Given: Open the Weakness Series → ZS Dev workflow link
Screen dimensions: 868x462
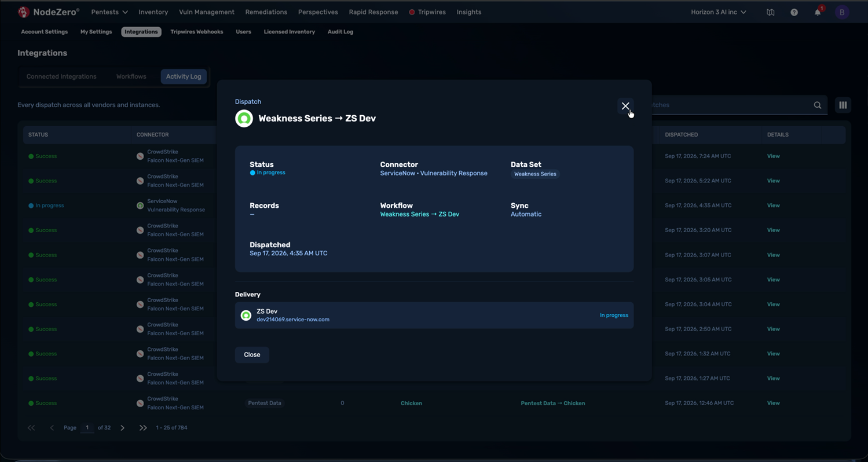Looking at the screenshot, I should [420, 214].
